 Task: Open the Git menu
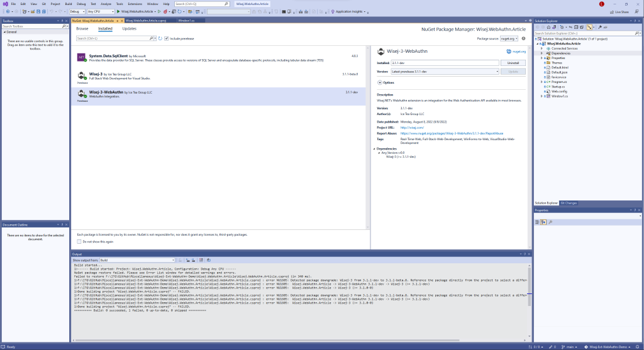(43, 4)
